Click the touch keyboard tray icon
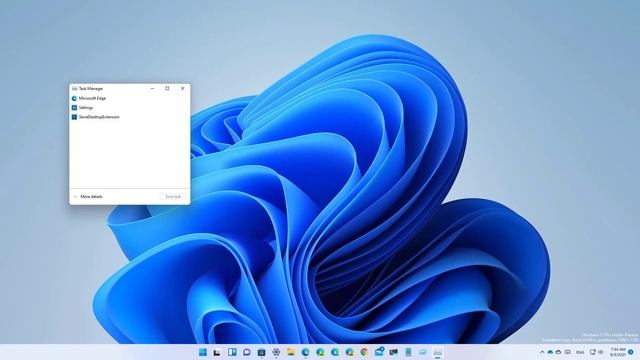The width and height of the screenshot is (640, 360). (568, 352)
